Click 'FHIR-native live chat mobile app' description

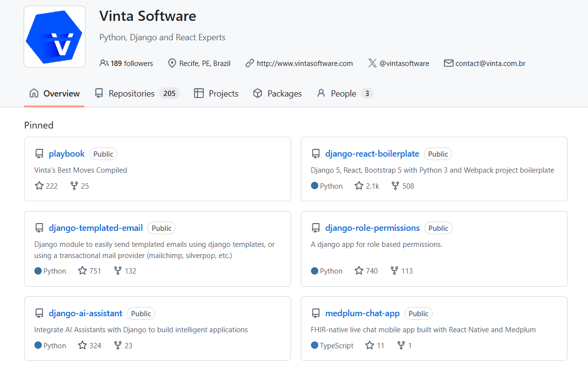click(424, 330)
